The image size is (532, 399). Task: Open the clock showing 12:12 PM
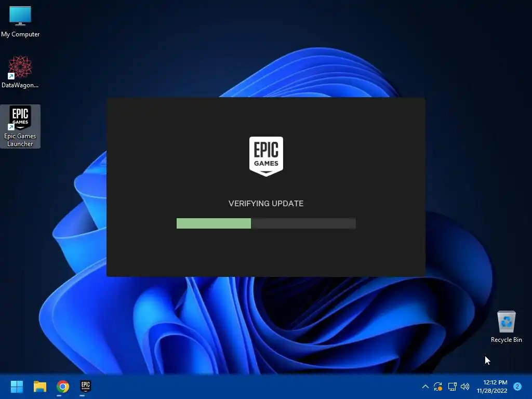click(495, 382)
